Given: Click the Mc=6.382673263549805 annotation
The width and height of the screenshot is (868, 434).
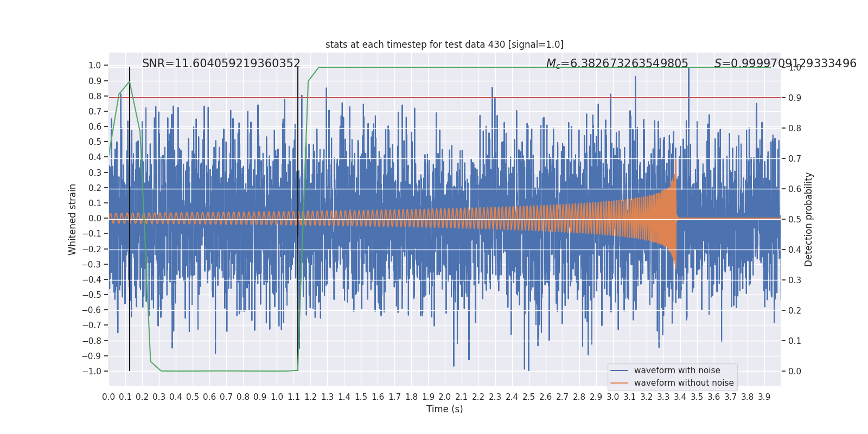Looking at the screenshot, I should tap(617, 63).
